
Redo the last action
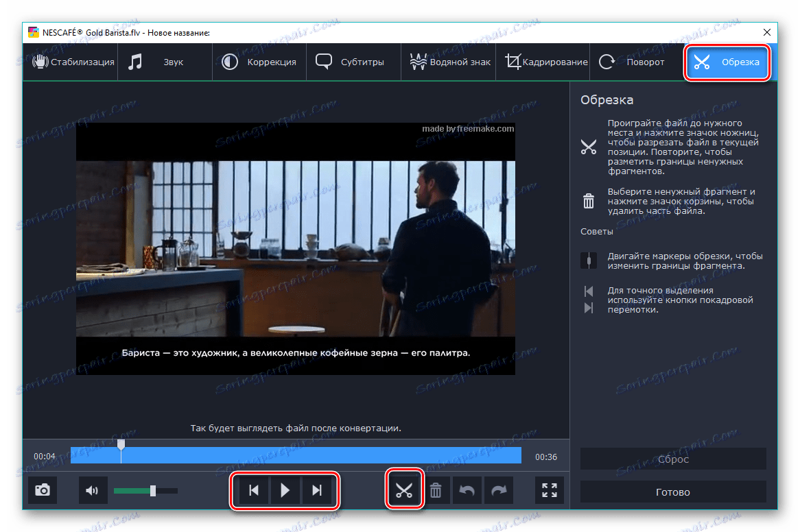[x=499, y=490]
